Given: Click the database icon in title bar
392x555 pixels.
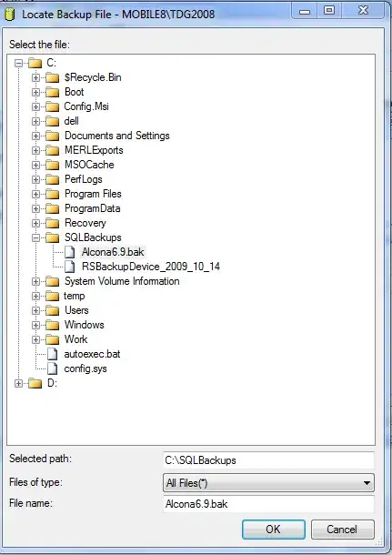Looking at the screenshot, I should tap(10, 15).
